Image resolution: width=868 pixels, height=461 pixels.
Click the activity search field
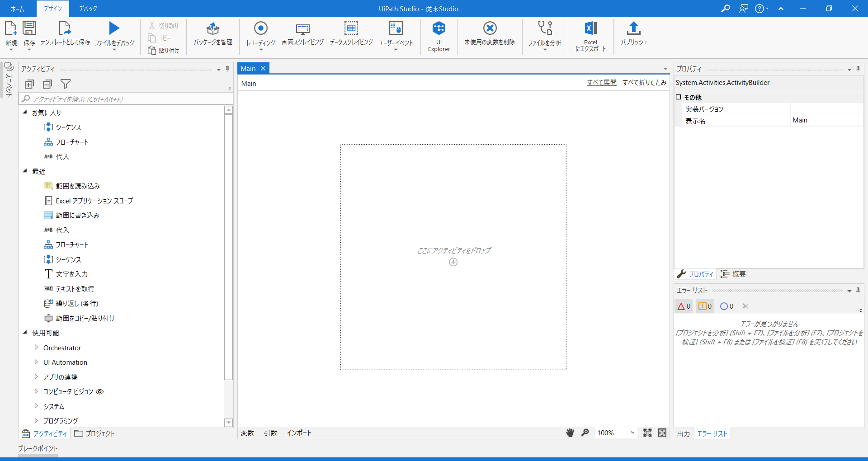coord(126,99)
